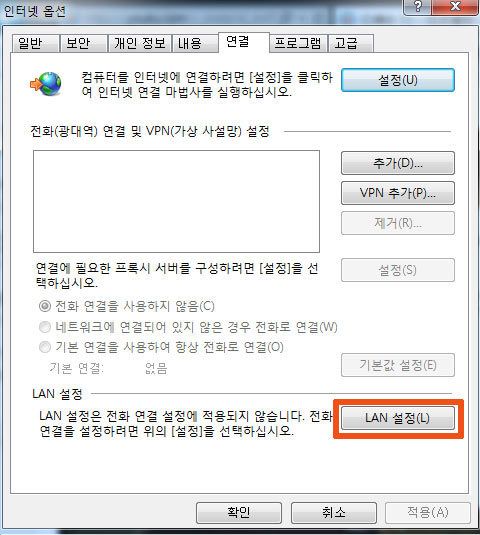Confirm with the 확인 button
Image resolution: width=480 pixels, height=535 pixels.
point(239,512)
